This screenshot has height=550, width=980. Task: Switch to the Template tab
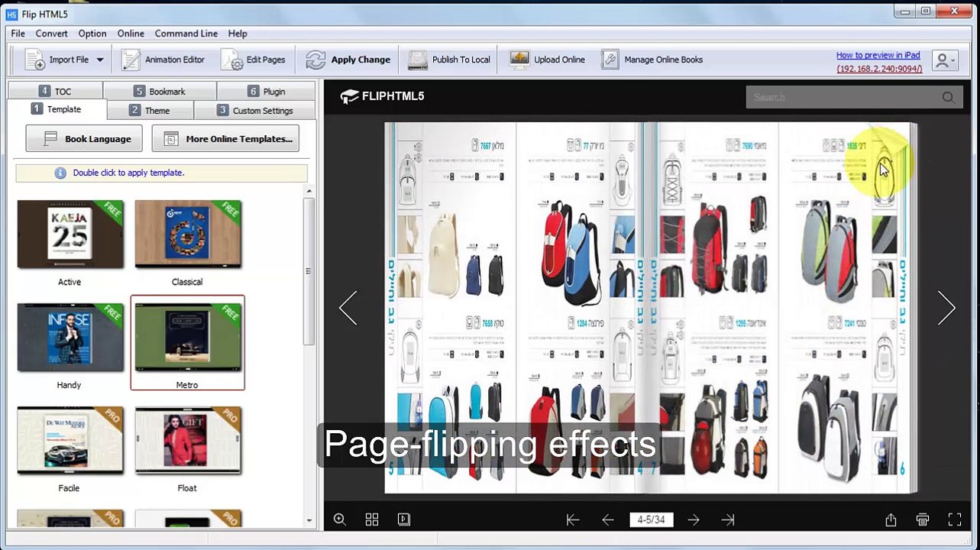(56, 109)
